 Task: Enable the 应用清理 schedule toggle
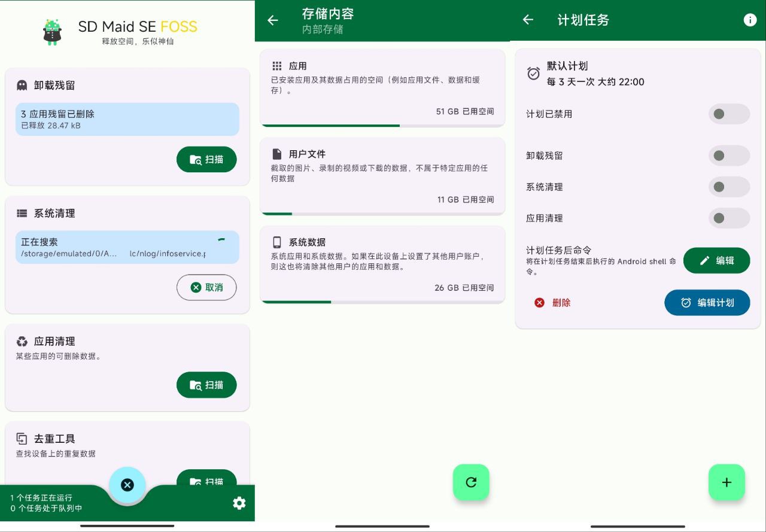tap(729, 218)
